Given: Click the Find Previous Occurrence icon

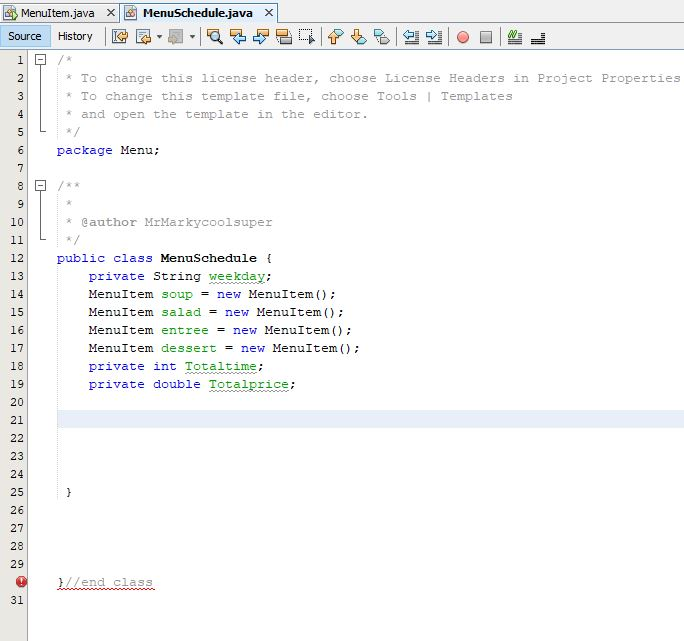Looking at the screenshot, I should 238,37.
